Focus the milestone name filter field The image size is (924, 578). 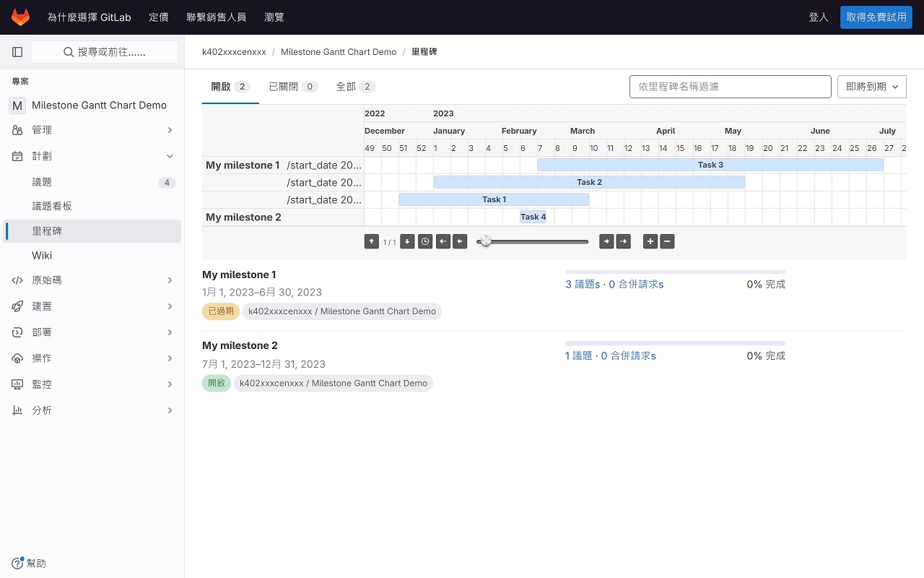(x=730, y=87)
